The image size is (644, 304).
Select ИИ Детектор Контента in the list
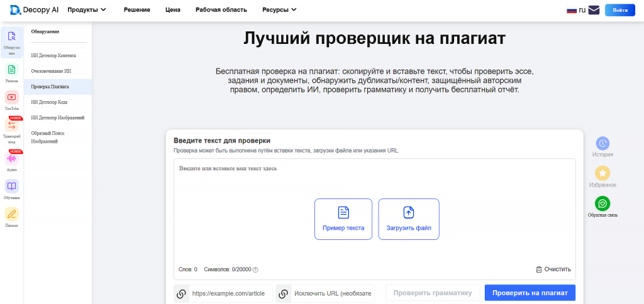[58, 55]
